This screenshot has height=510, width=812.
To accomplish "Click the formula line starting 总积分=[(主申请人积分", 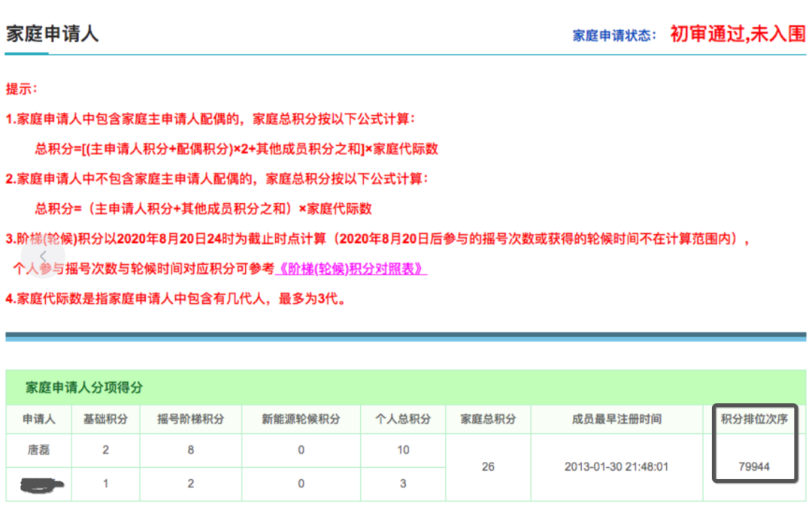I will point(237,149).
